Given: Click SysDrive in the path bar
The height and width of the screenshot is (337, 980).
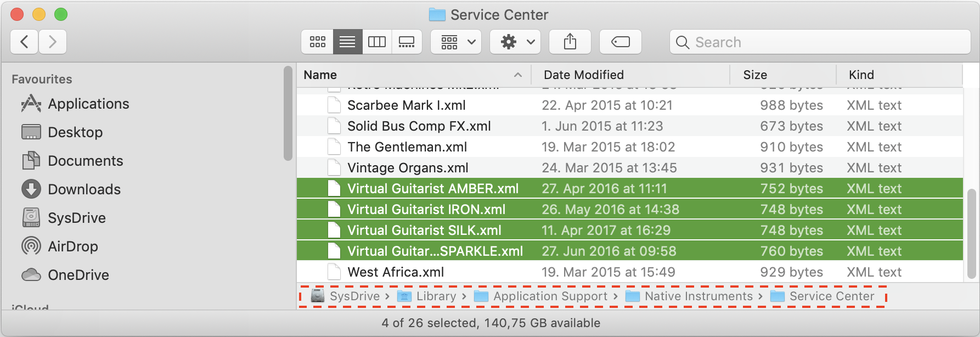Looking at the screenshot, I should (345, 296).
